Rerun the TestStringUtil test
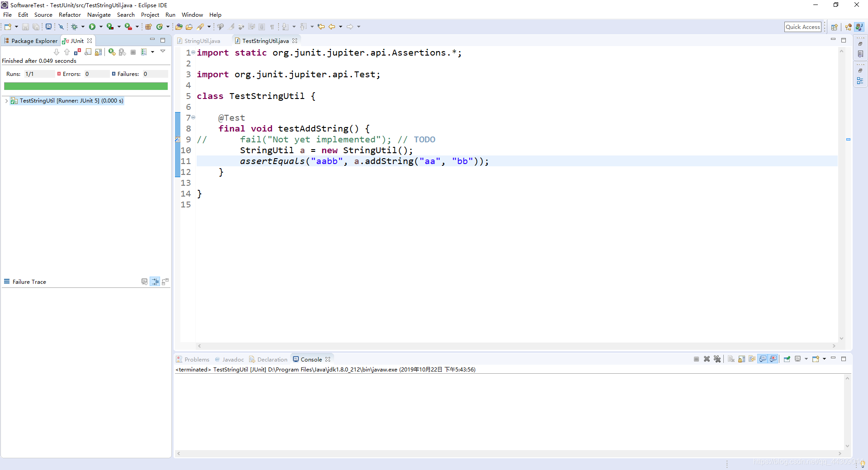Screen dimensions: 868x470 click(112, 52)
